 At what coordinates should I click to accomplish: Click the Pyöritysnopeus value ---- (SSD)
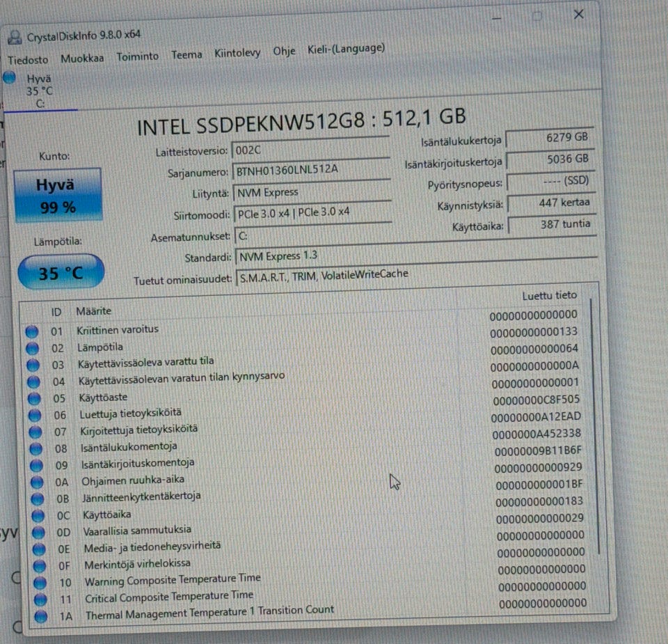[551, 181]
